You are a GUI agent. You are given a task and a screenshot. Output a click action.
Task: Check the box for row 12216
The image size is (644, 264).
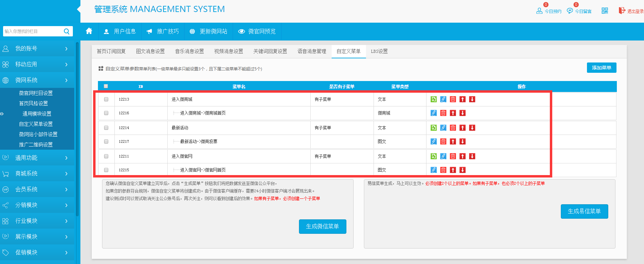(106, 113)
